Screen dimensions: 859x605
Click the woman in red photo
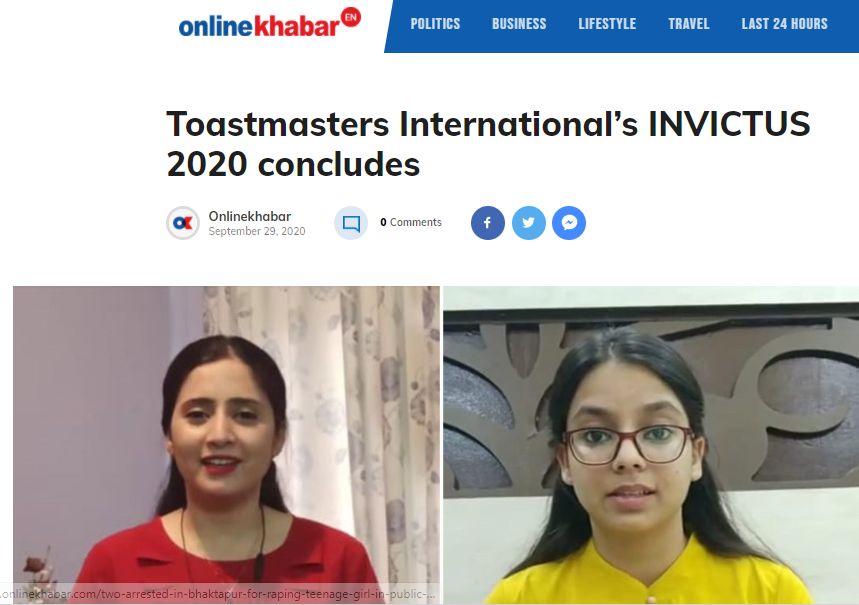click(226, 445)
